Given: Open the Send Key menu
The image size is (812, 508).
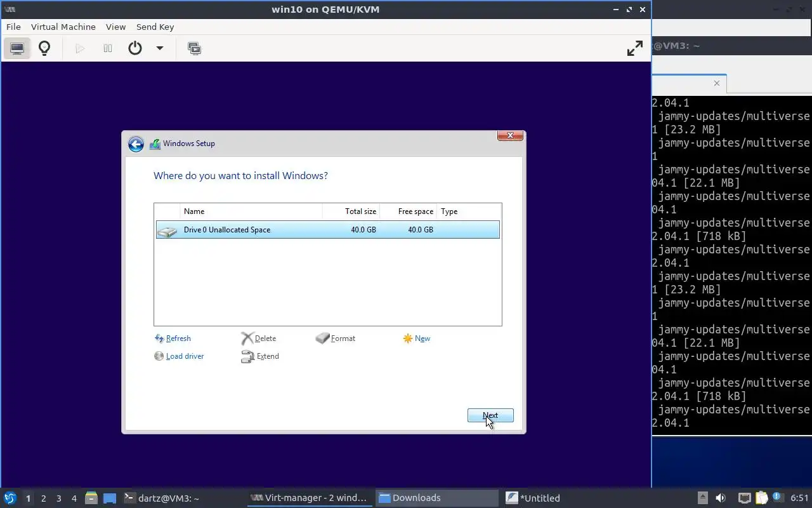Looking at the screenshot, I should [155, 27].
